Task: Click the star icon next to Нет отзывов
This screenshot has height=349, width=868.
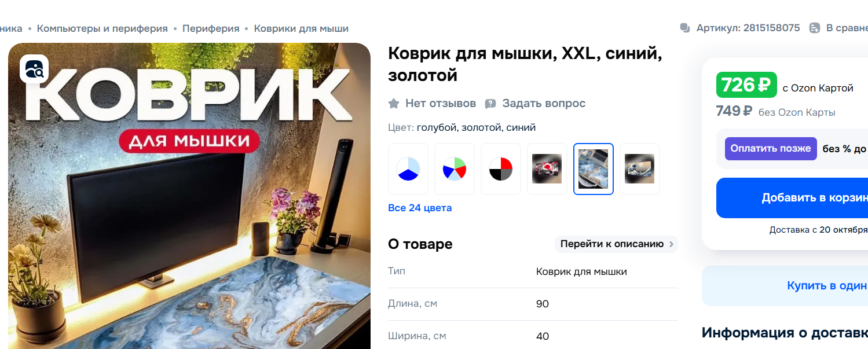Action: click(394, 104)
